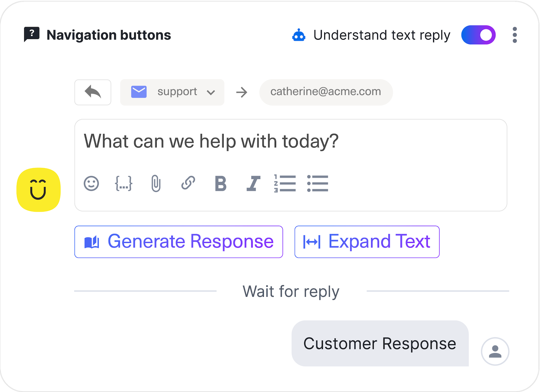
Task: Attach a file using the paperclip icon
Action: click(156, 183)
